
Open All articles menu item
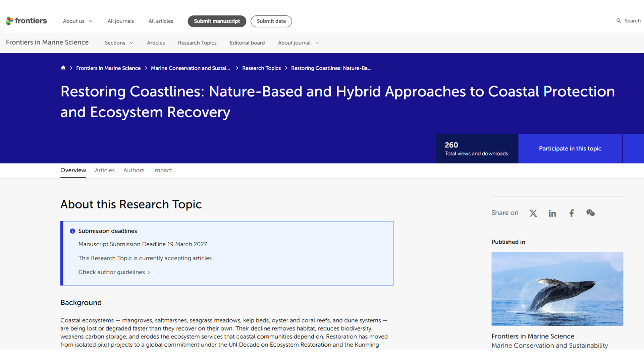click(161, 21)
